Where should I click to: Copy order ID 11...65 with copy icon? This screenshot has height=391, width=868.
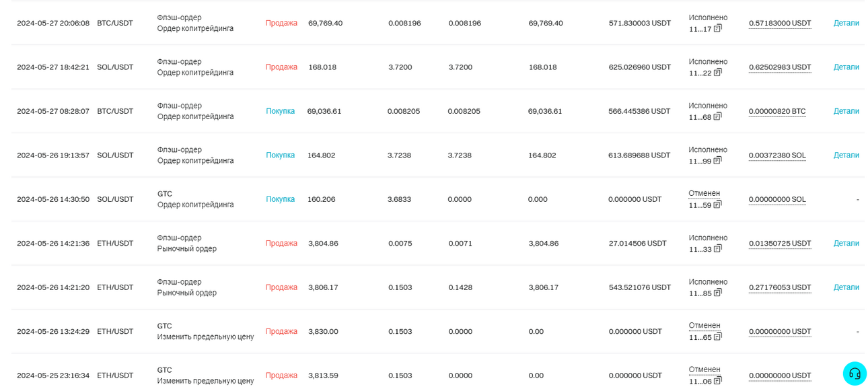click(x=718, y=337)
